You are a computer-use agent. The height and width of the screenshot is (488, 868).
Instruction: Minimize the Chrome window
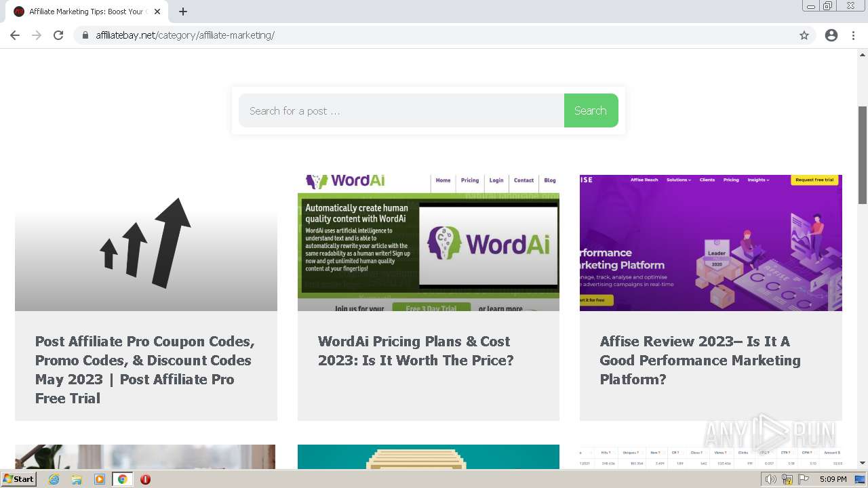[x=810, y=6]
